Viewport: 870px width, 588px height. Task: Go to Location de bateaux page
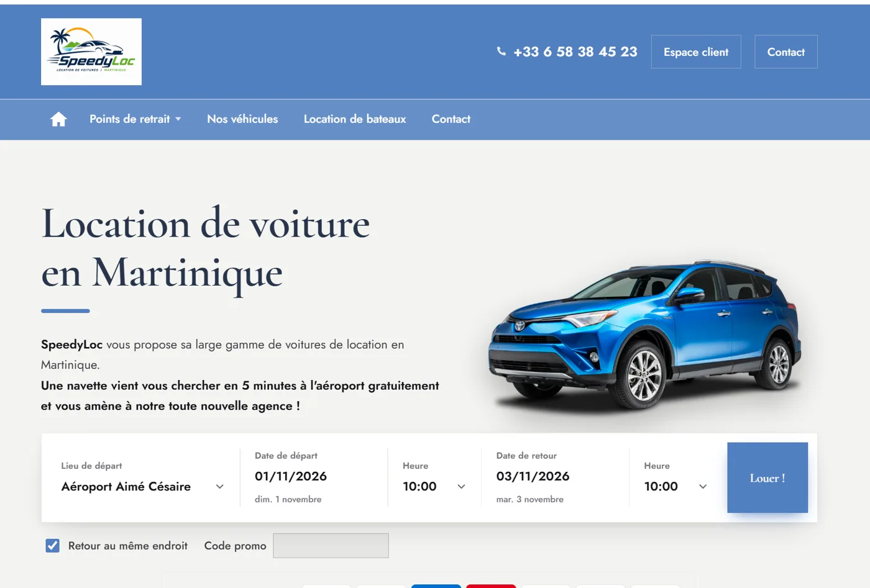[x=355, y=119]
